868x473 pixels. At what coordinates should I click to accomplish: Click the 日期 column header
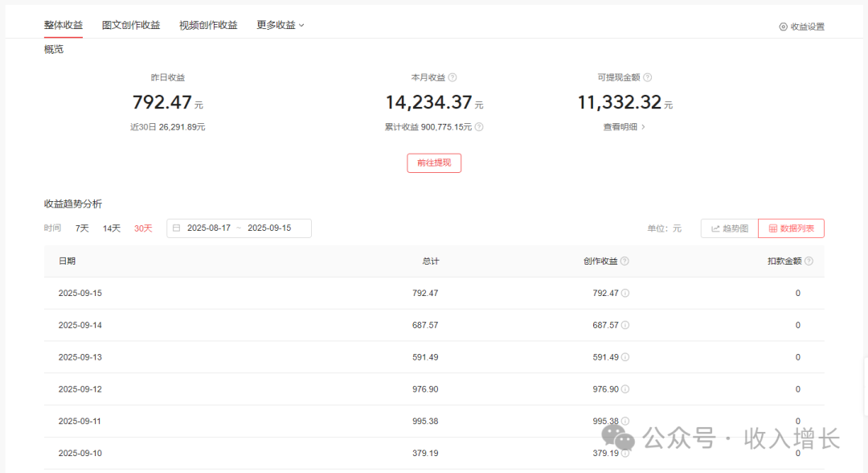coord(67,261)
